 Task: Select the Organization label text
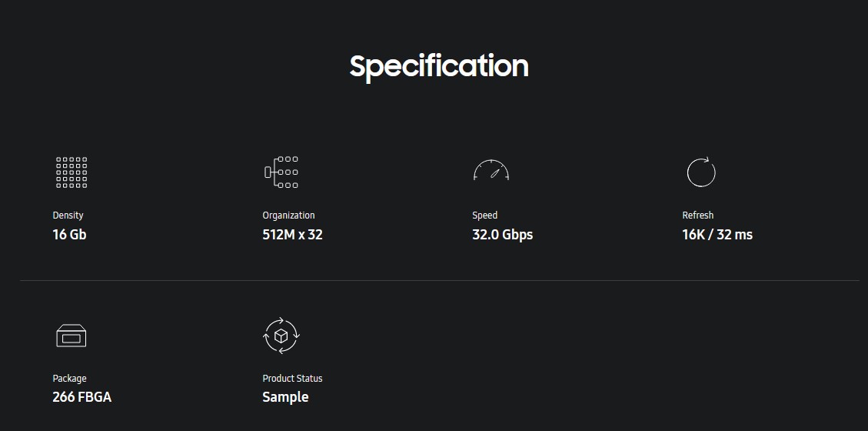288,215
